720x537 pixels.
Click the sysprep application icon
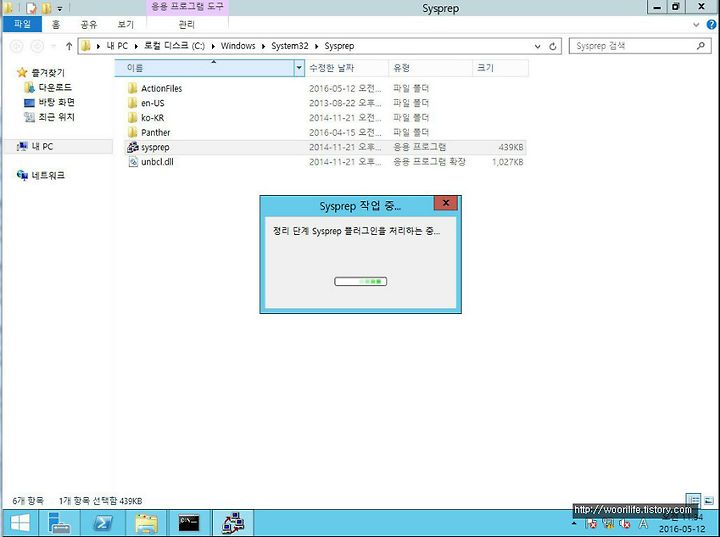point(133,147)
